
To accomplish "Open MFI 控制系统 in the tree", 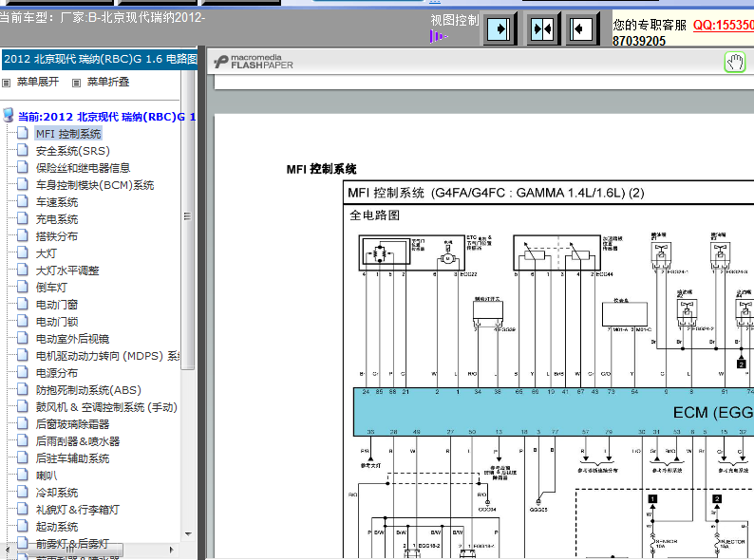I will (68, 134).
